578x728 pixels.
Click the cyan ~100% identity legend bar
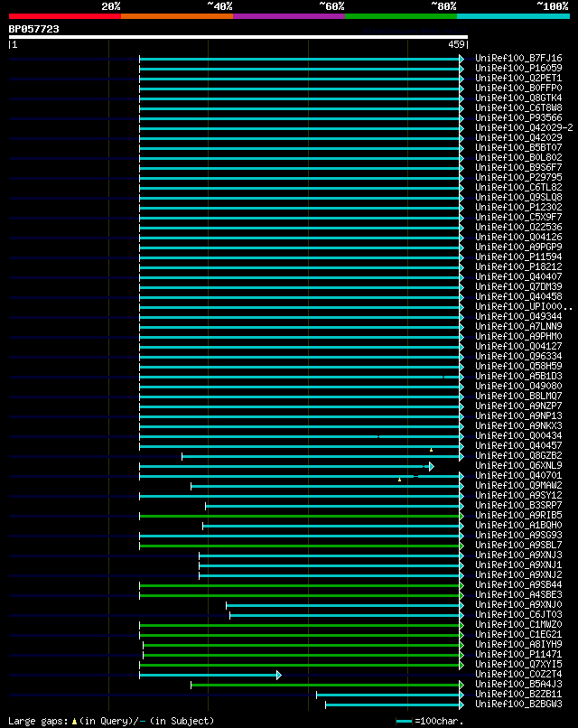pyautogui.click(x=514, y=16)
